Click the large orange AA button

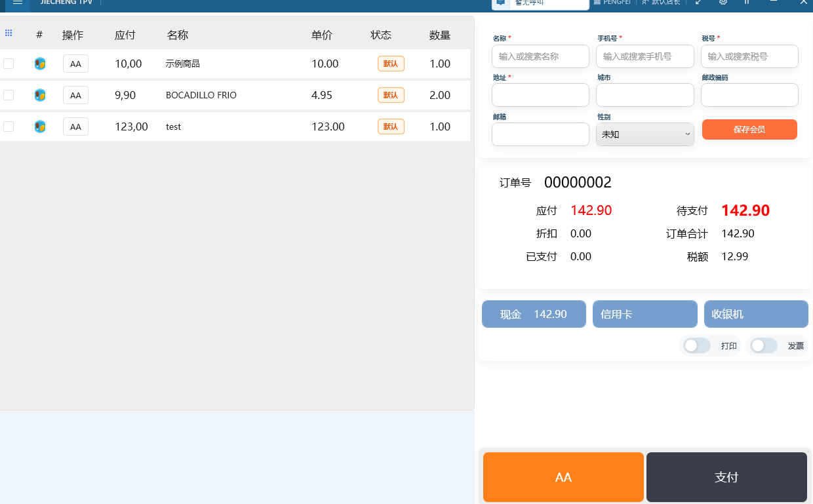coord(563,477)
